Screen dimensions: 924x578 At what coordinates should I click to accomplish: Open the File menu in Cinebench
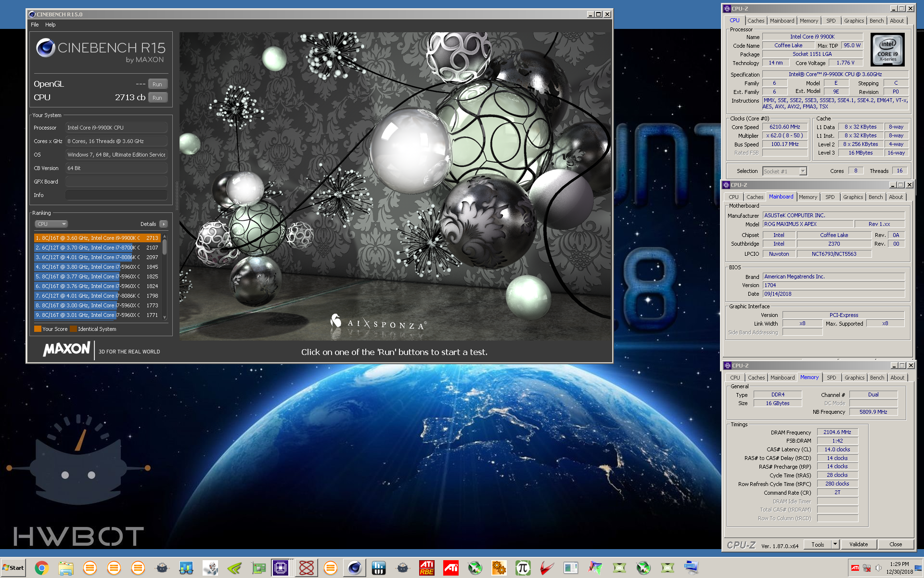click(x=35, y=25)
